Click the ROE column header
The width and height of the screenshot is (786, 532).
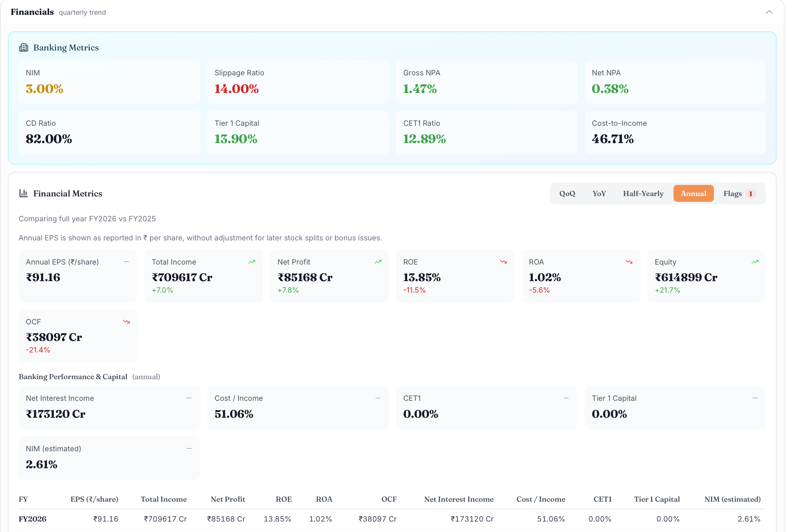(284, 499)
